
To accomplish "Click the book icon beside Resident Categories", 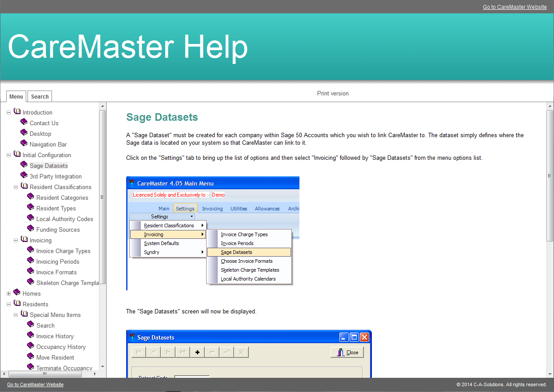I will pos(31,197).
